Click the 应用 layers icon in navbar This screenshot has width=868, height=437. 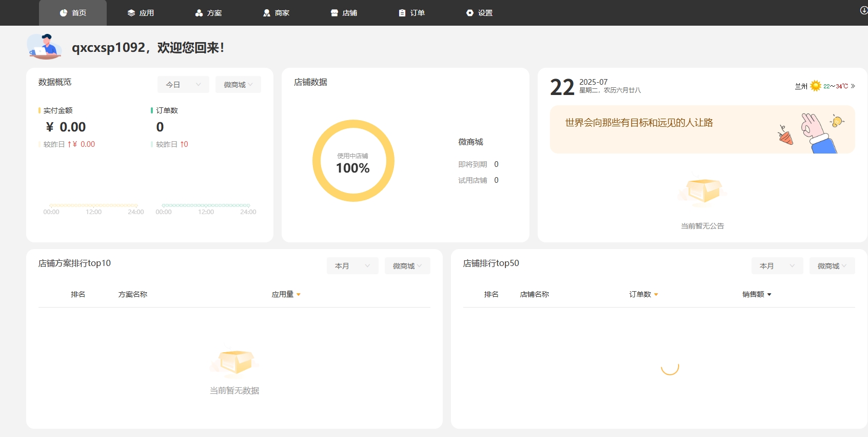131,13
